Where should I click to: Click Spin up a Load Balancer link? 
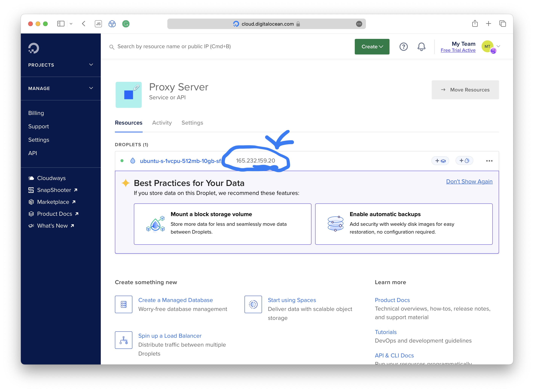click(x=170, y=336)
